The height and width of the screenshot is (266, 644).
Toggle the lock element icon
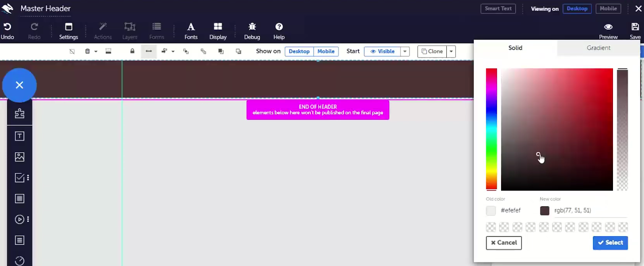pyautogui.click(x=132, y=51)
